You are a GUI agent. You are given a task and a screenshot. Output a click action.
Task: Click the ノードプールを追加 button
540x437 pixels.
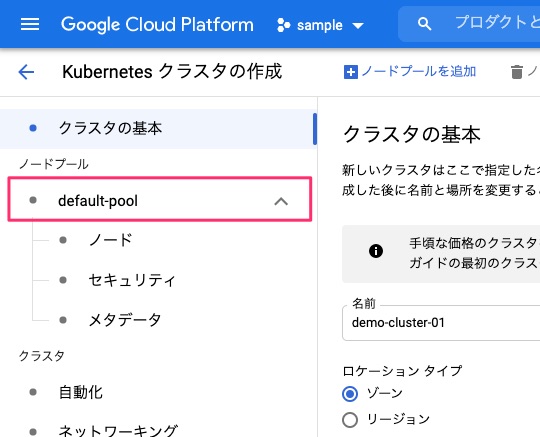410,72
